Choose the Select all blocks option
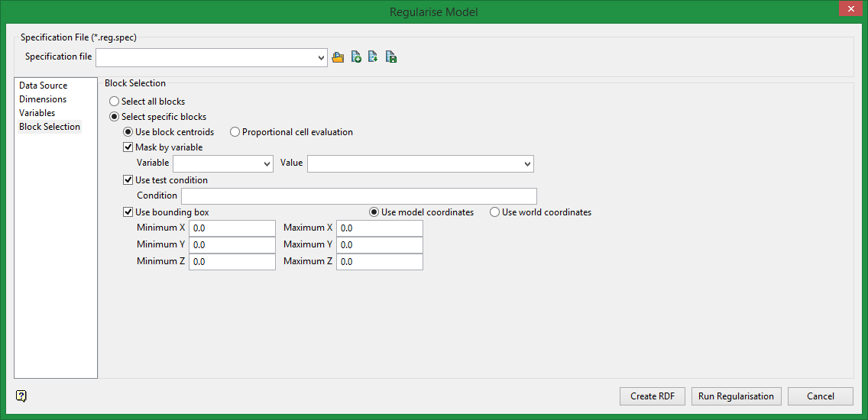The width and height of the screenshot is (868, 420). [x=115, y=102]
